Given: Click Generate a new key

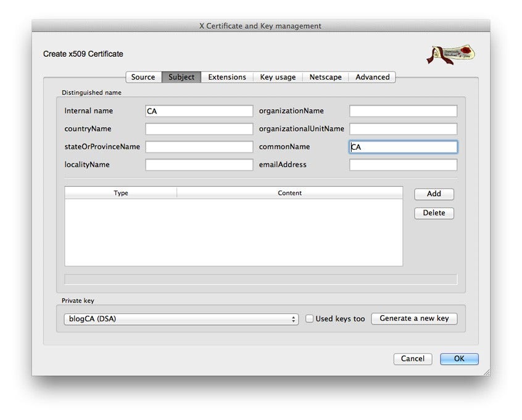Looking at the screenshot, I should (x=414, y=318).
